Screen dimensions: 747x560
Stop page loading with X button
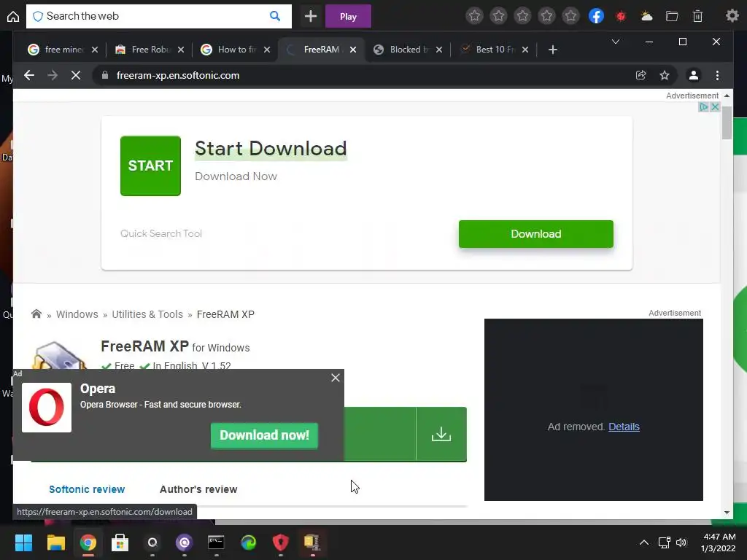point(76,75)
